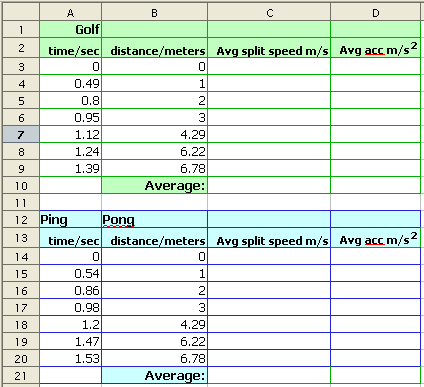Select Ping Pong time value 1.53
The width and height of the screenshot is (424, 387).
(71, 358)
